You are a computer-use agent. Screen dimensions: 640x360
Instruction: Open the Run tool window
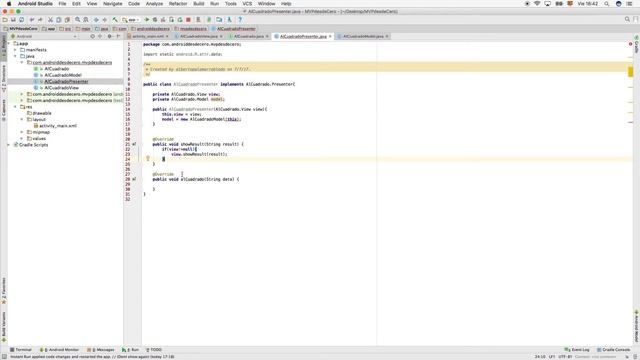coord(131,350)
